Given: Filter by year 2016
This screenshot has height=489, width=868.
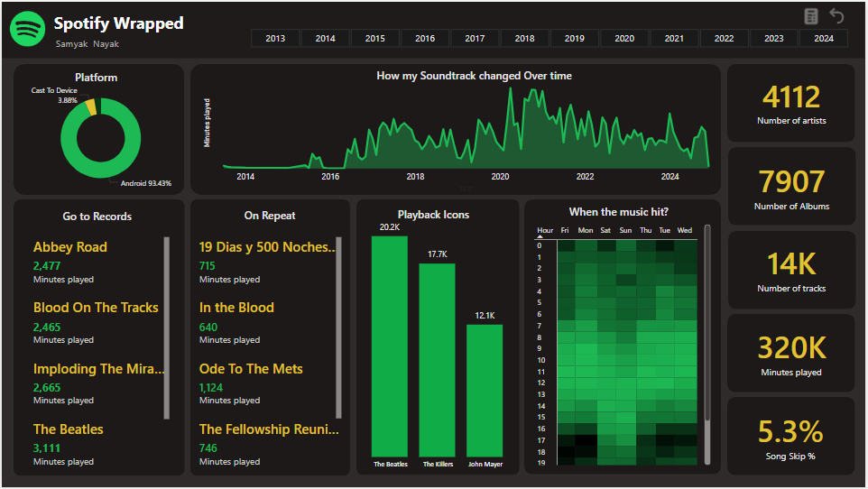Looking at the screenshot, I should tap(425, 38).
